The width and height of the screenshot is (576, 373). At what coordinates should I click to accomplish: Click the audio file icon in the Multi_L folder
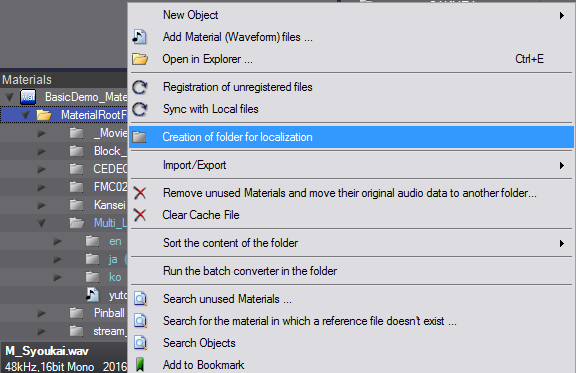[92, 295]
